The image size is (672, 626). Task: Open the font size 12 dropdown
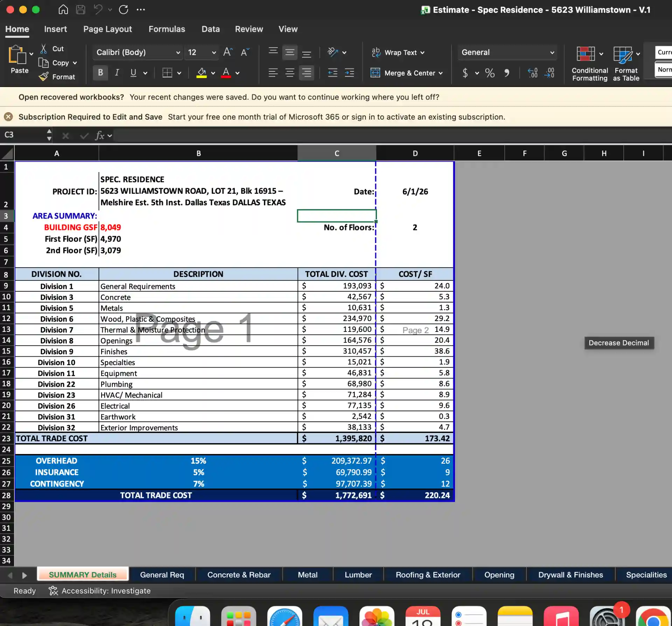(214, 52)
